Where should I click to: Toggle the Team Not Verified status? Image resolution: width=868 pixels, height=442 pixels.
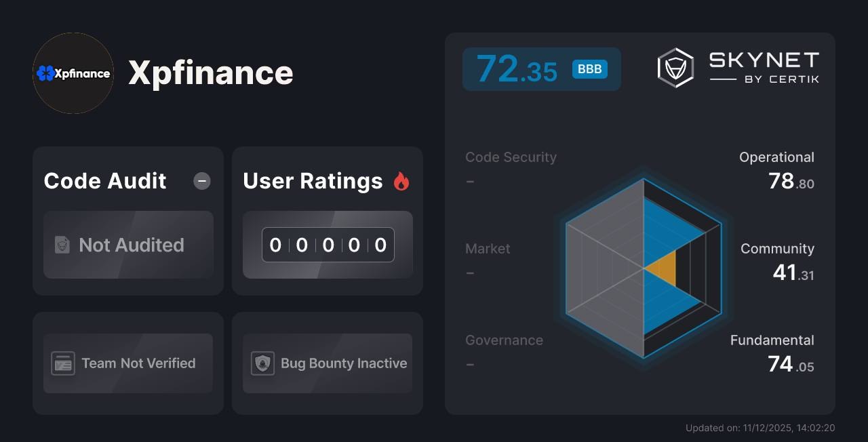pyautogui.click(x=128, y=363)
